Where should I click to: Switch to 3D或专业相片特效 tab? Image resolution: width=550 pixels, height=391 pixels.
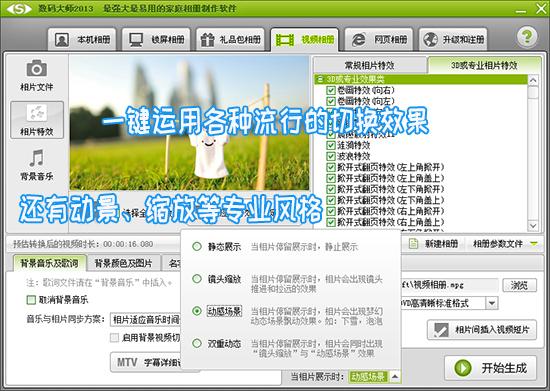pos(484,65)
